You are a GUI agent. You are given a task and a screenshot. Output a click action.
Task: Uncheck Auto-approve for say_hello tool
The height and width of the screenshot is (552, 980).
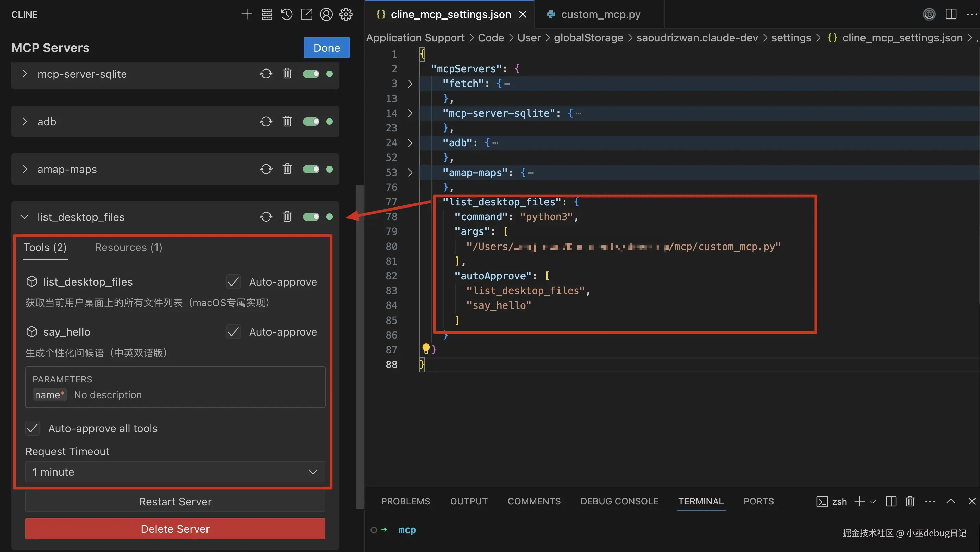coord(233,332)
